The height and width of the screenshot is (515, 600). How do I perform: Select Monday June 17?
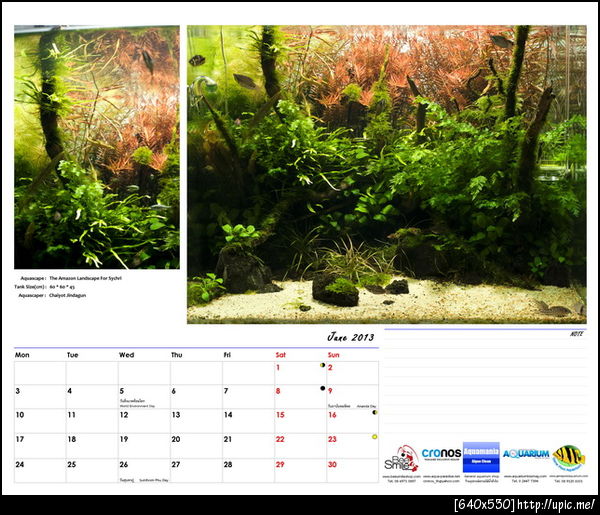click(40, 446)
